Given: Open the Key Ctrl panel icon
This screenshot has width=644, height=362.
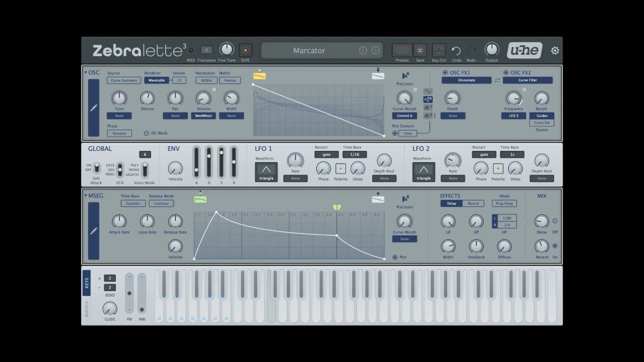Looking at the screenshot, I should pos(438,50).
